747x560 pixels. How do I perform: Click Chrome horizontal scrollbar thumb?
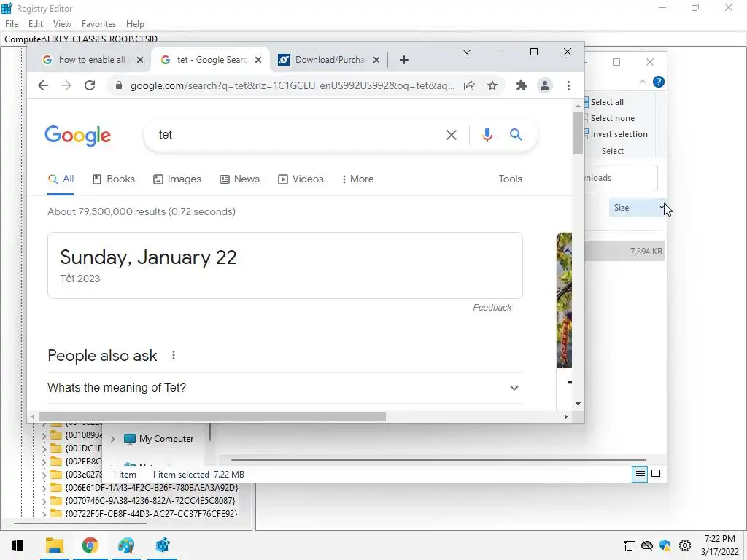pyautogui.click(x=212, y=416)
